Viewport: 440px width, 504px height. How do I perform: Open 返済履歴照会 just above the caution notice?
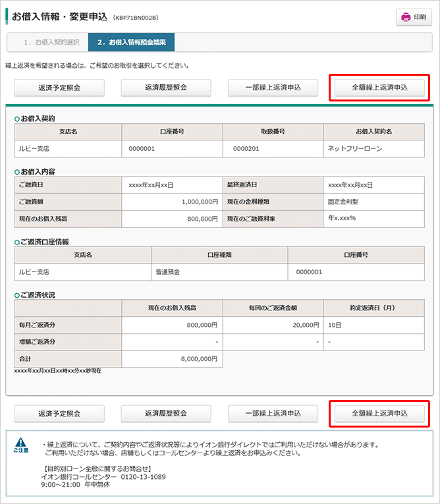pyautogui.click(x=166, y=413)
